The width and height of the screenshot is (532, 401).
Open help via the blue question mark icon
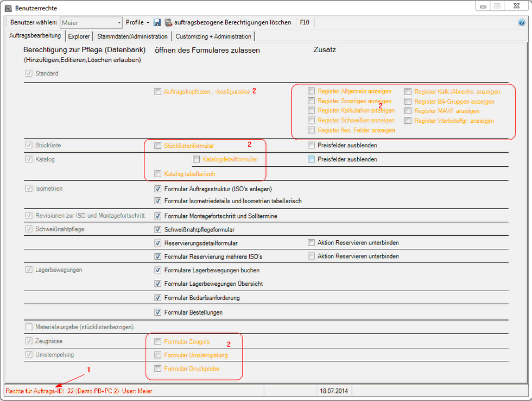pos(522,23)
